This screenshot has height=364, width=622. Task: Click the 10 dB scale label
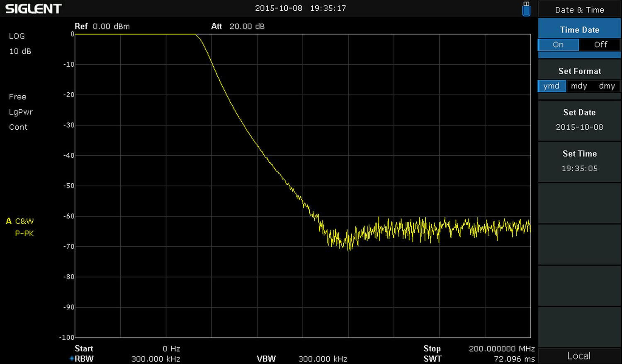[20, 51]
